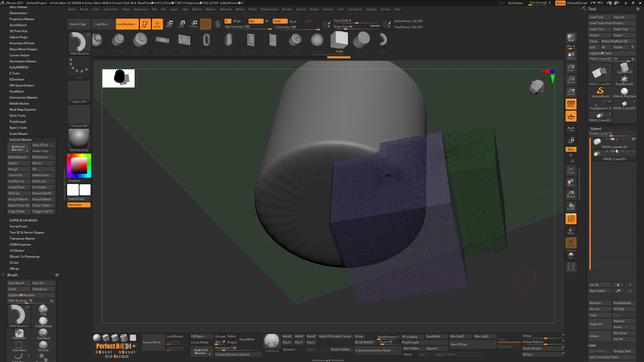The width and height of the screenshot is (644, 362).
Task: Click the Scale tool icon
Action: coord(181,24)
